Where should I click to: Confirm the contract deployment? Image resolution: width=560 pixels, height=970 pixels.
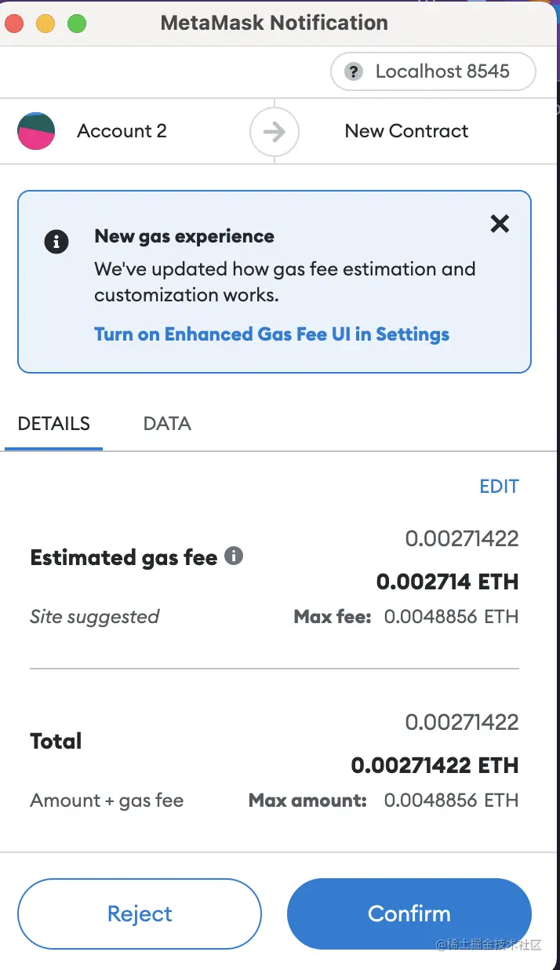click(x=409, y=913)
